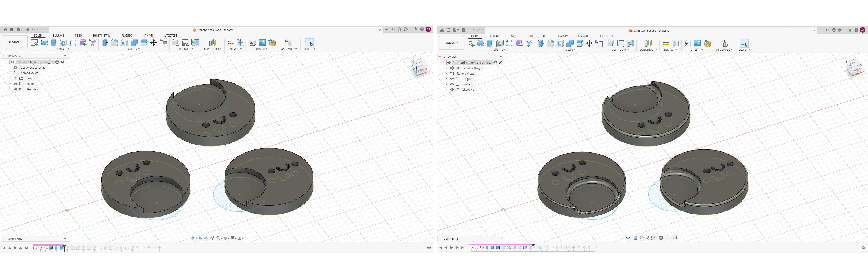This screenshot has width=868, height=279.
Task: Toggle Origin visibility eye in left browser
Action: point(16,79)
